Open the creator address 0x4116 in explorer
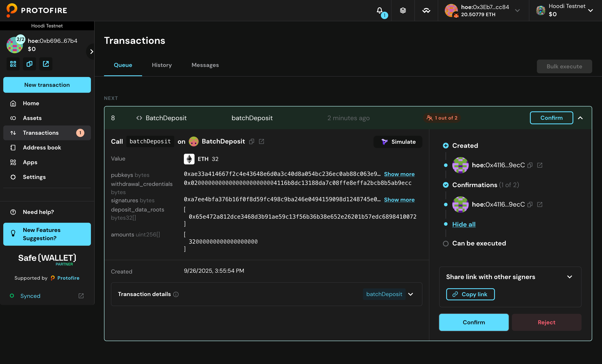 [x=540, y=165]
